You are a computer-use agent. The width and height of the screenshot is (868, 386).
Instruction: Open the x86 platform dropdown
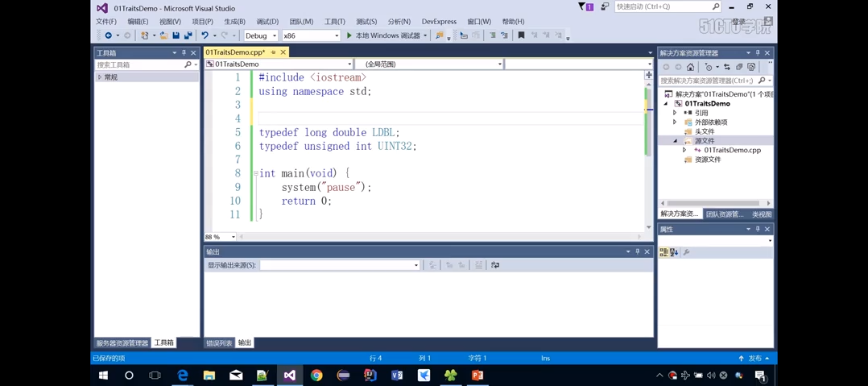(x=311, y=35)
